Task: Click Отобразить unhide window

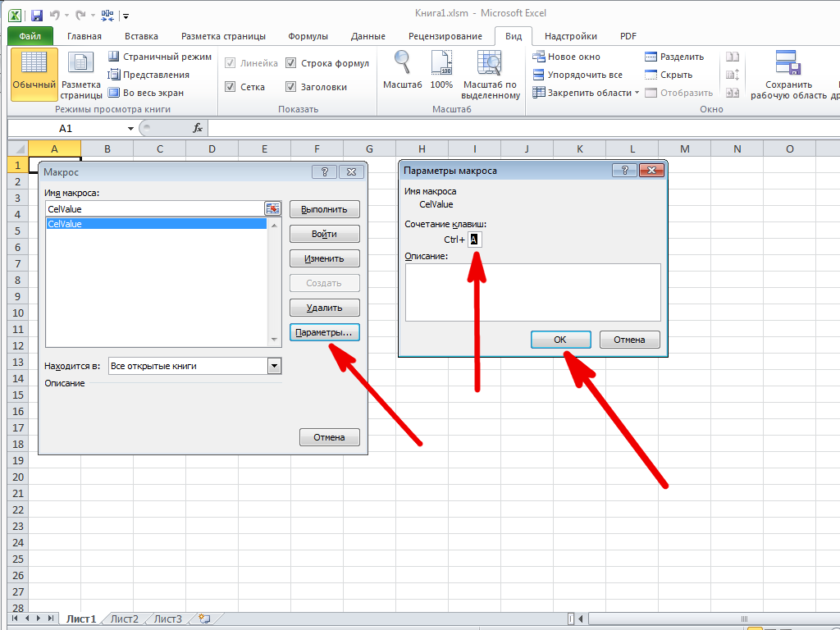Action: pos(678,93)
